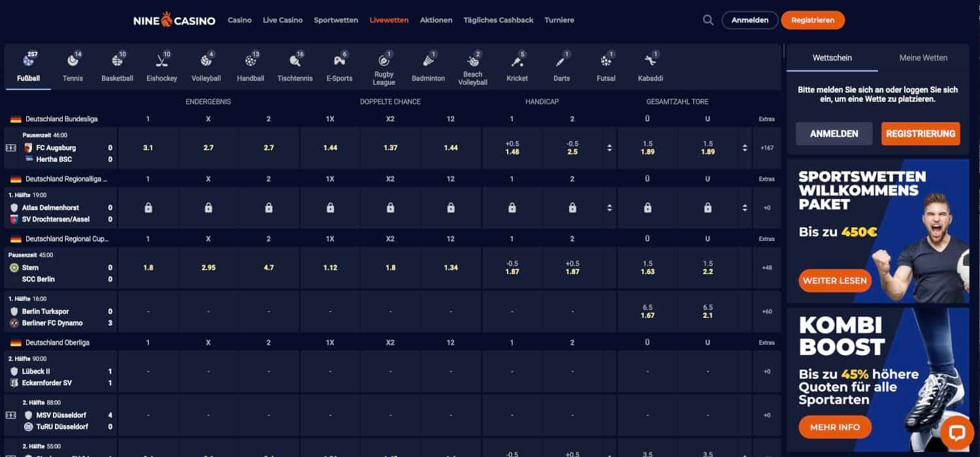This screenshot has width=980, height=457.
Task: Open +48 extra markets for Stern match
Action: click(x=767, y=268)
